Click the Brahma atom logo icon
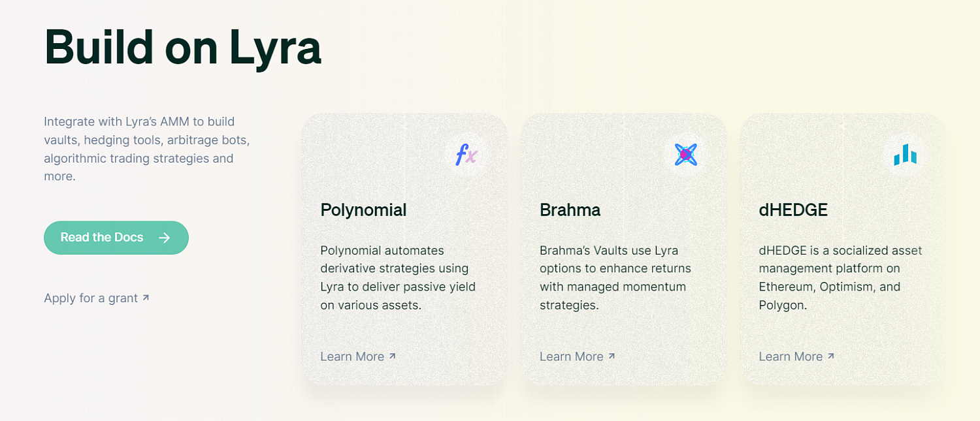 (686, 155)
